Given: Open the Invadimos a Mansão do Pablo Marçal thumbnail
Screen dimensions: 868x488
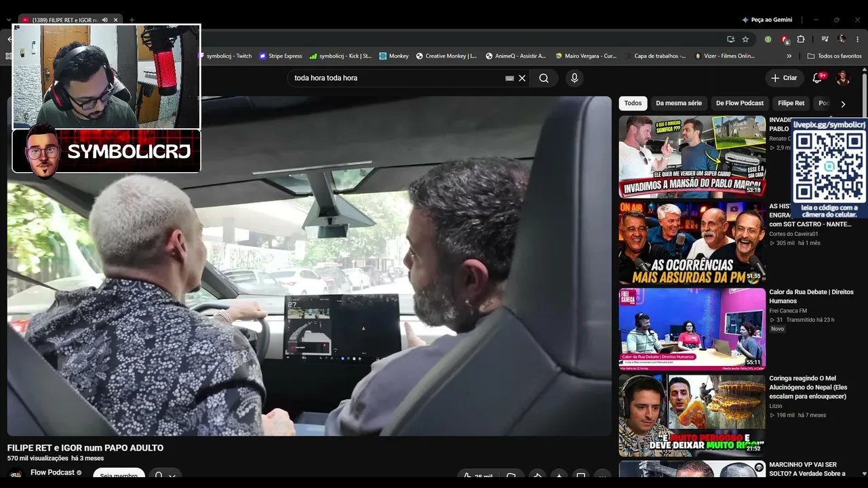Looking at the screenshot, I should pos(692,157).
